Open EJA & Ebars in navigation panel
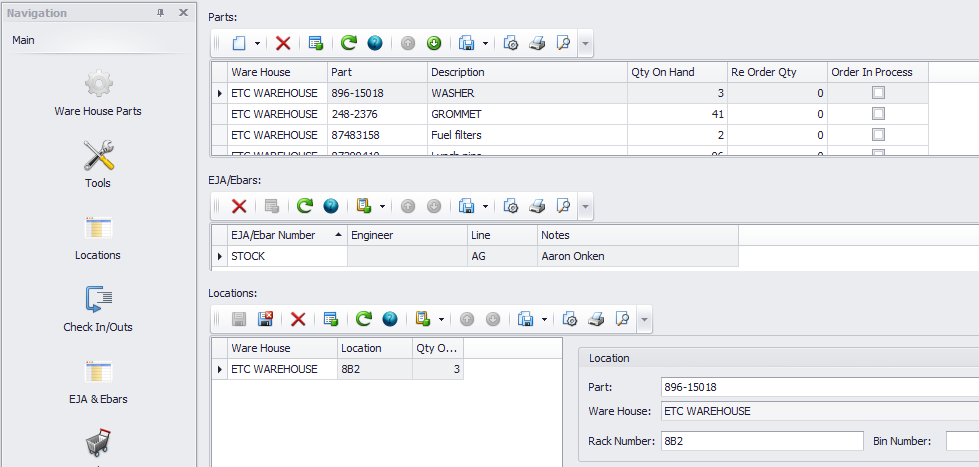979x467 pixels. click(98, 381)
